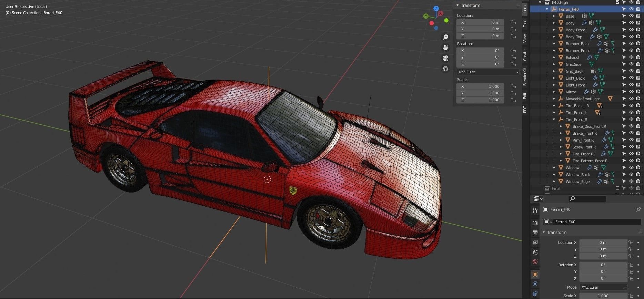Toggle render camera icon for Mirror

coord(638,92)
